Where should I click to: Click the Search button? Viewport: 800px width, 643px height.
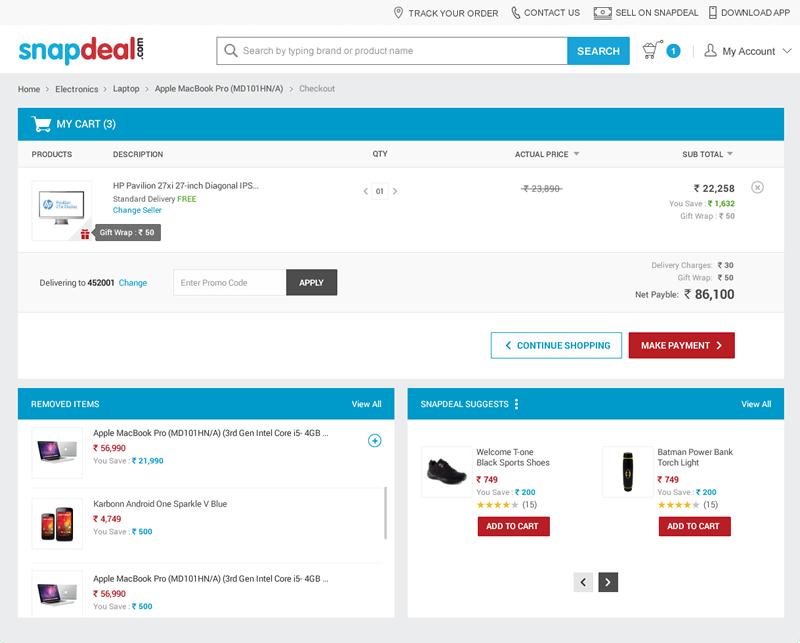(x=598, y=51)
